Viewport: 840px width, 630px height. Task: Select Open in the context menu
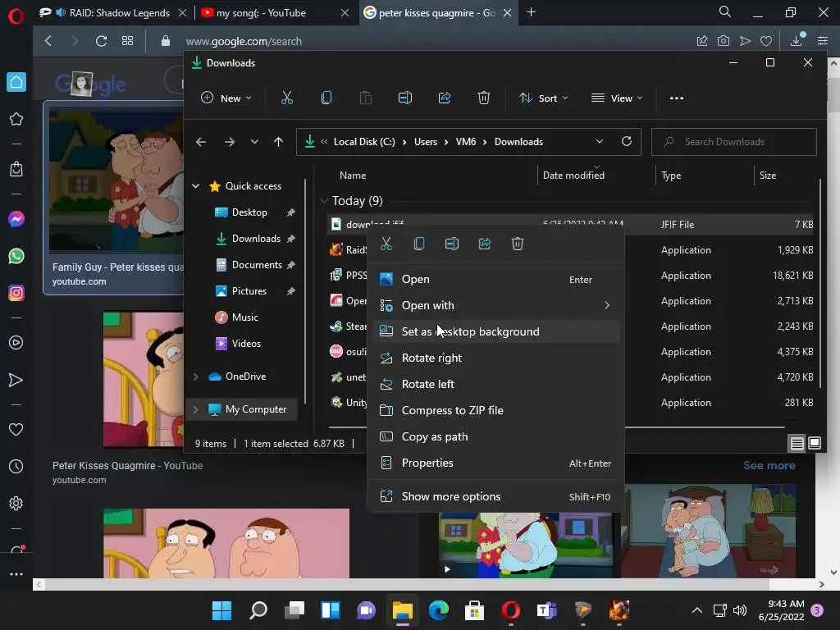(496, 279)
